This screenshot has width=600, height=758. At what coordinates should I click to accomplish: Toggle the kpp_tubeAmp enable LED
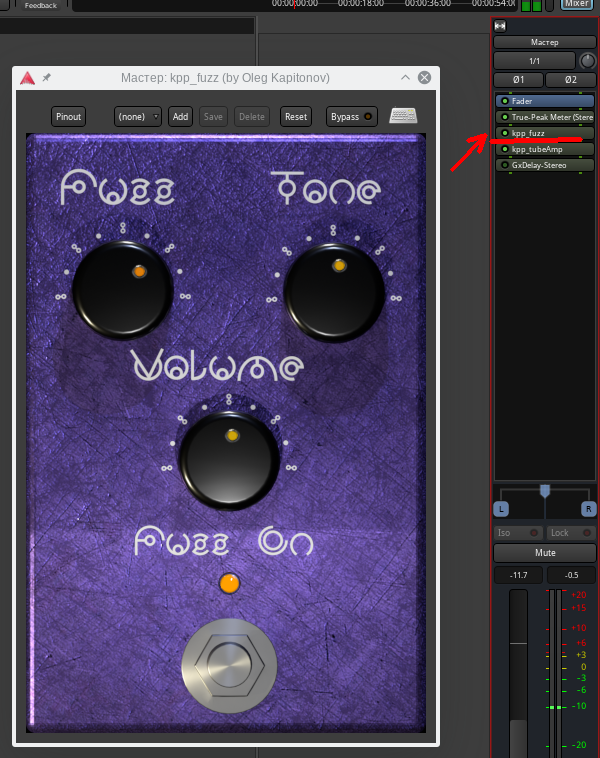[x=505, y=149]
